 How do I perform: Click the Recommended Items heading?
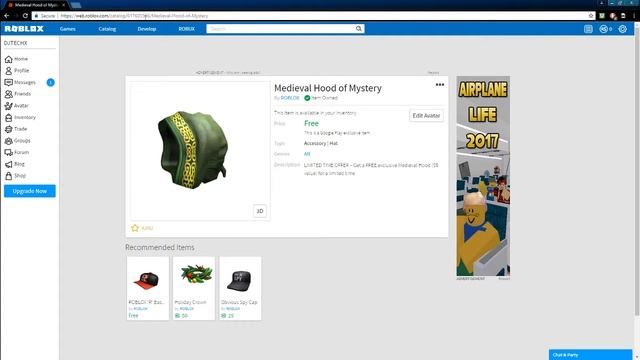160,247
